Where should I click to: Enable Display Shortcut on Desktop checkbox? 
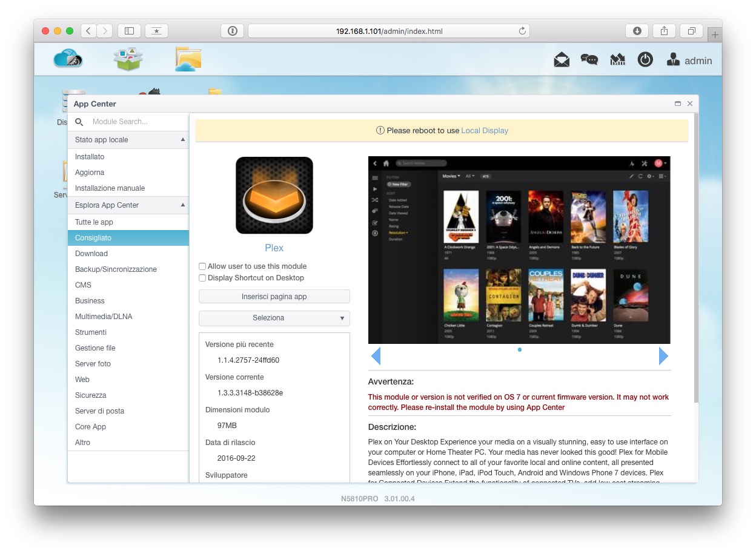(202, 278)
